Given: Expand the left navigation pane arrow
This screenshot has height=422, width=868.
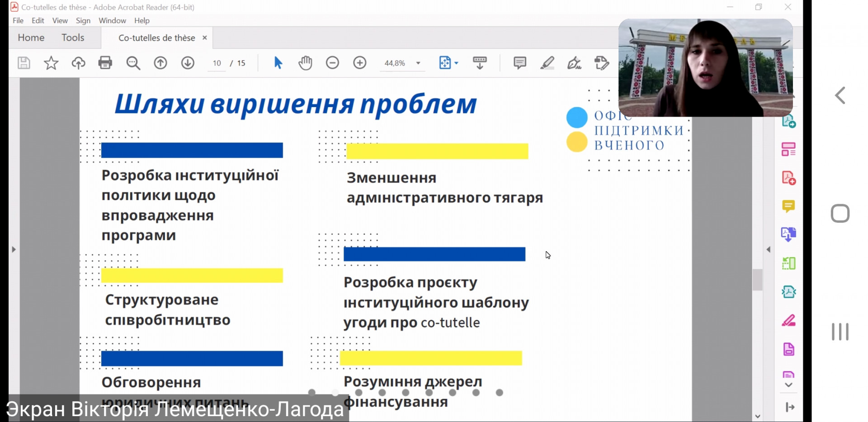Looking at the screenshot, I should (x=14, y=249).
